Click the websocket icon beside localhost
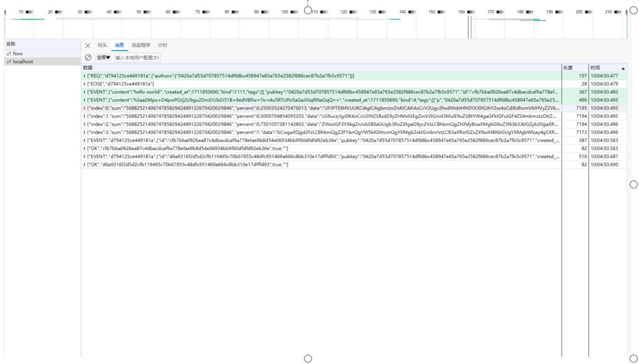Viewport: 639px width, 364px height. point(9,62)
